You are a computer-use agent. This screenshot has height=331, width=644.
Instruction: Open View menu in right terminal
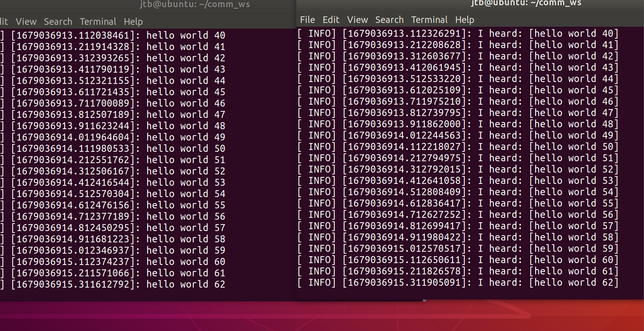click(357, 20)
